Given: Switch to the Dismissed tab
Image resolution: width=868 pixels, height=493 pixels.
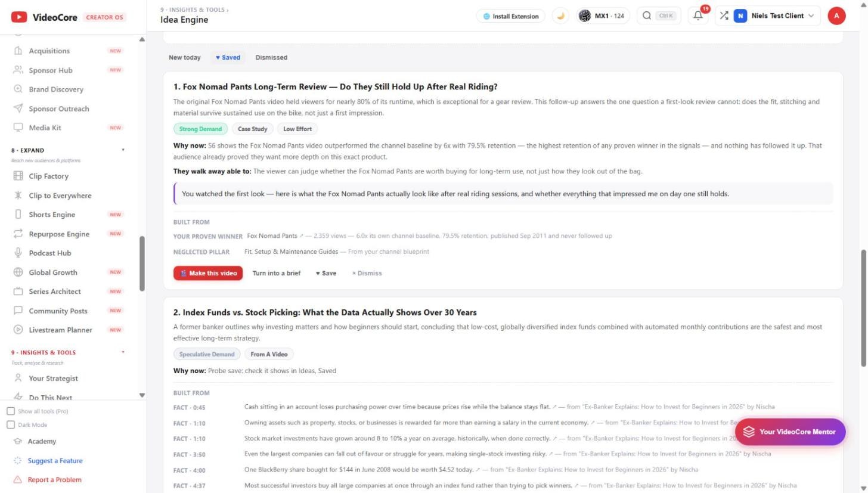Looking at the screenshot, I should pyautogui.click(x=271, y=58).
